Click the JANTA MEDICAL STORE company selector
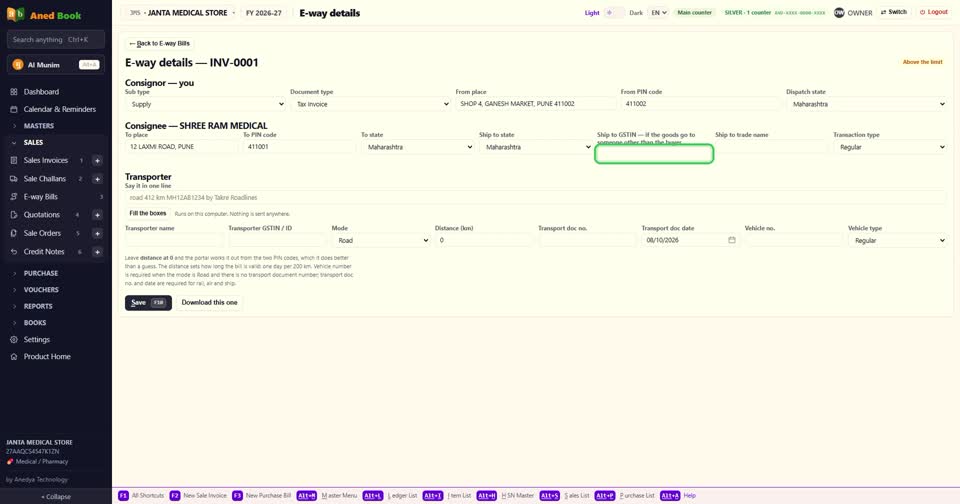 (182, 13)
